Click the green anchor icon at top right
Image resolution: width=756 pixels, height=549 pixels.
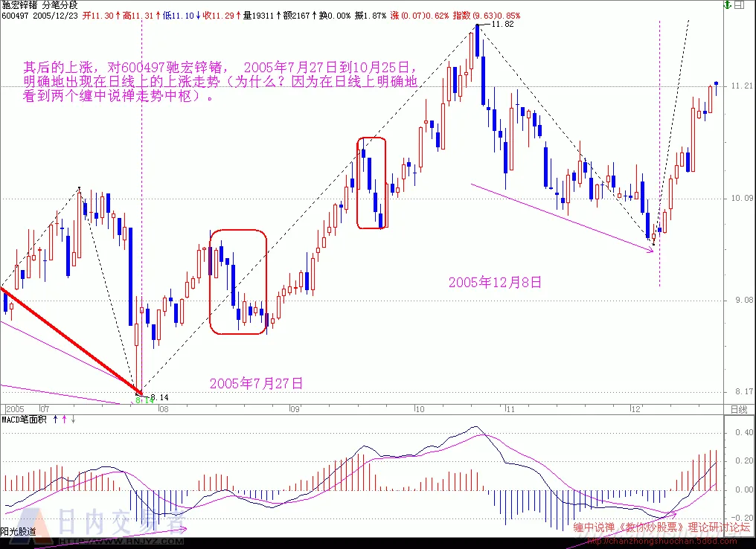[728, 4]
